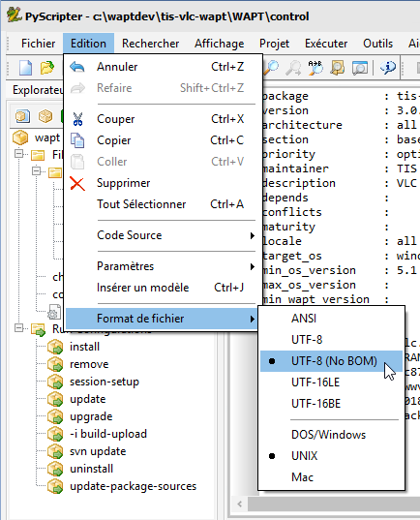Choose UTF-8 (No BOM) encoding
Image resolution: width=420 pixels, height=520 pixels.
coord(332,361)
